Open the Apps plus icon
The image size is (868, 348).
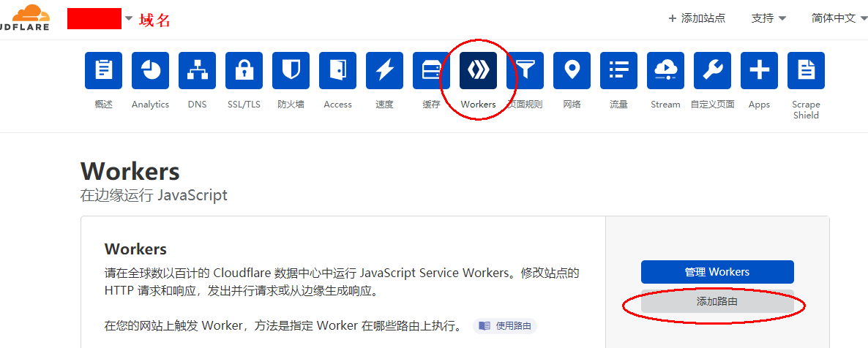760,70
